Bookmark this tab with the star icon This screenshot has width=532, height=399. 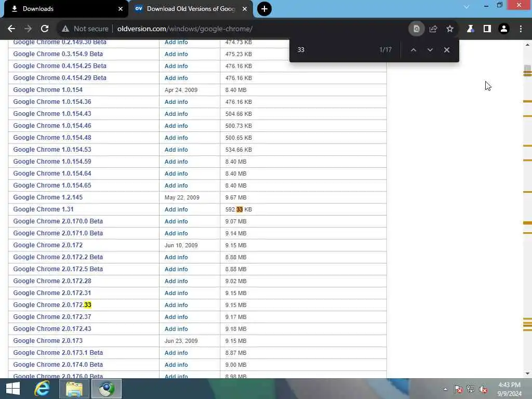(x=450, y=29)
